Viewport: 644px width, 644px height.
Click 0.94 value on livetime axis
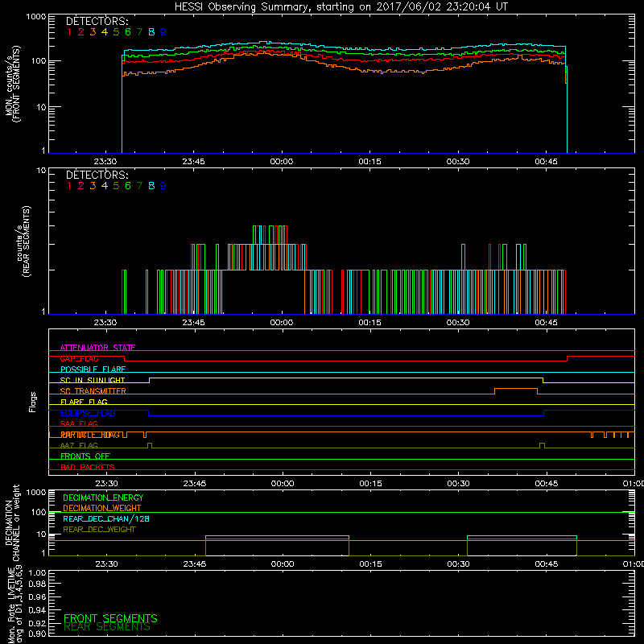pos(37,609)
